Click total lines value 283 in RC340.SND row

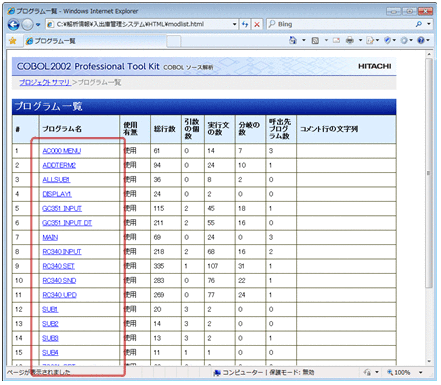coord(159,281)
